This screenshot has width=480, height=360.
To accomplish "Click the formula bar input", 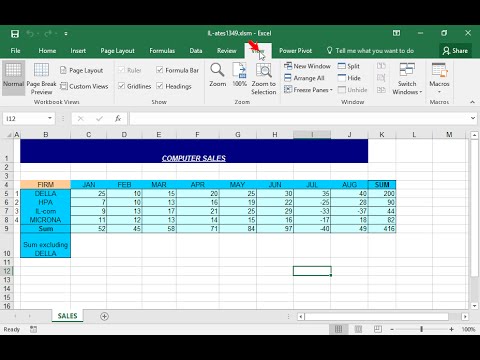I will click(299, 118).
